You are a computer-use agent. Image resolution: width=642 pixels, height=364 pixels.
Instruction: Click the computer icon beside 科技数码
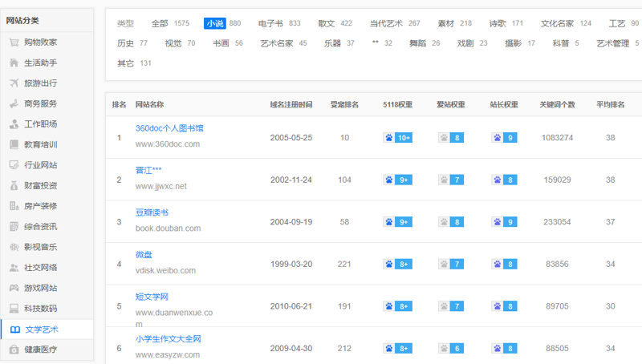[14, 309]
